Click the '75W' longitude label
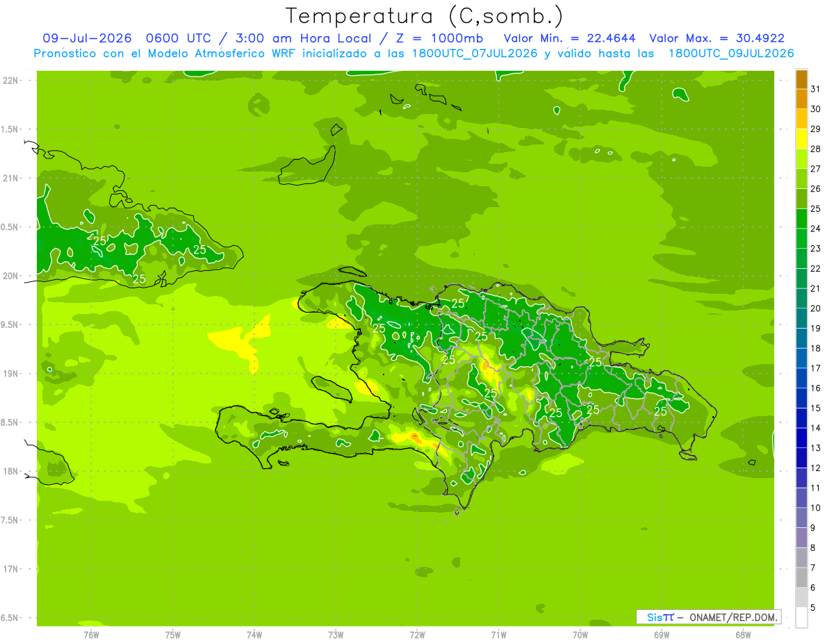The image size is (834, 644). [173, 634]
